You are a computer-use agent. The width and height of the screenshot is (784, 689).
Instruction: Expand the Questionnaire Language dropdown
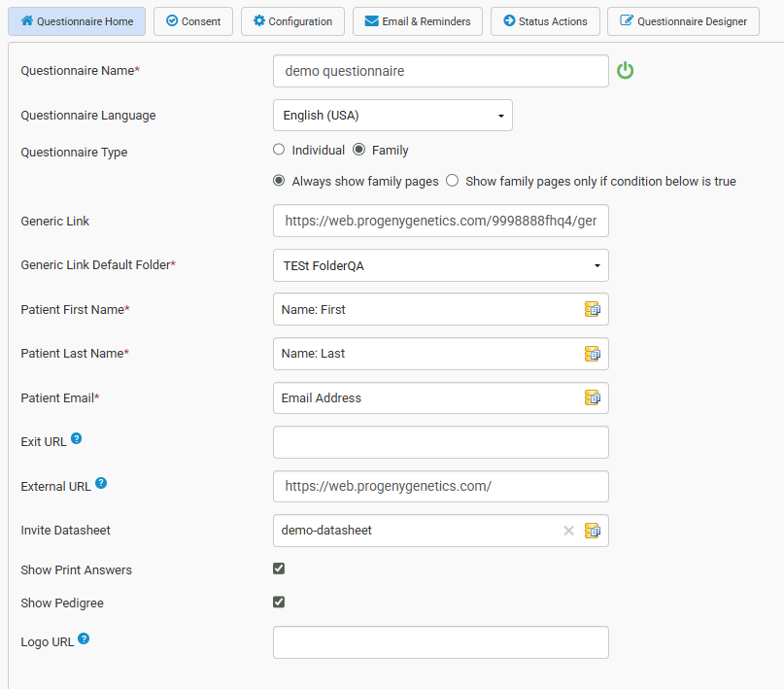392,115
